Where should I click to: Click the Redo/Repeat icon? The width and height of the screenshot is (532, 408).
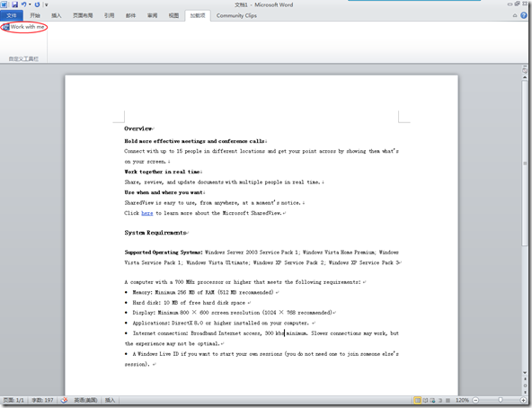[37, 4]
